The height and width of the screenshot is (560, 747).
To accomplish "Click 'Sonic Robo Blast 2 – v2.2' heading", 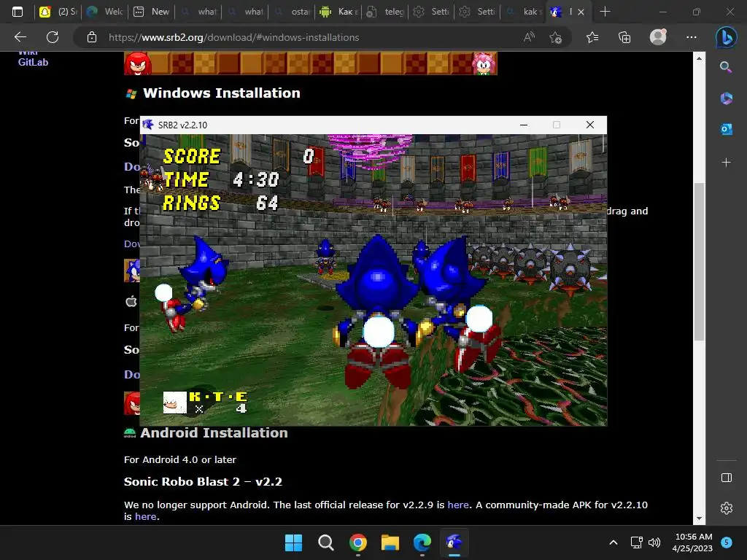I will pos(203,482).
